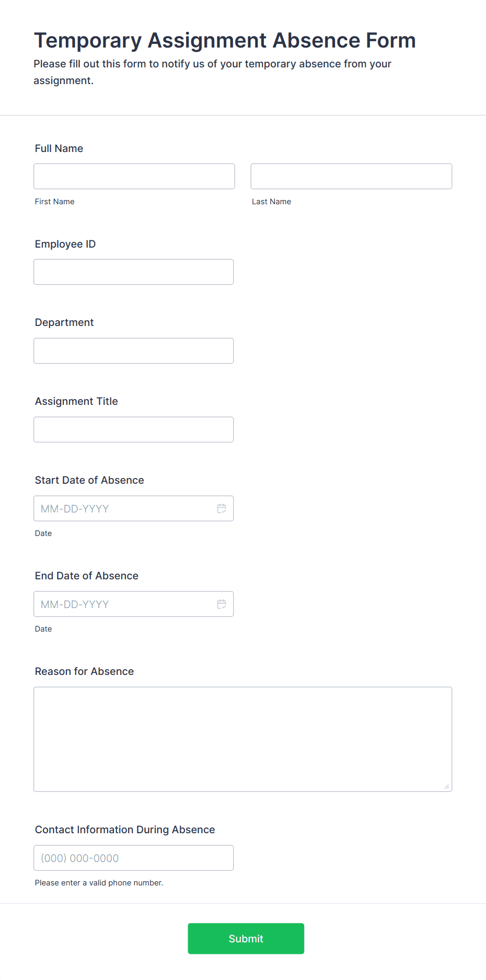
Task: Select the phone number field during absence
Action: tap(133, 857)
